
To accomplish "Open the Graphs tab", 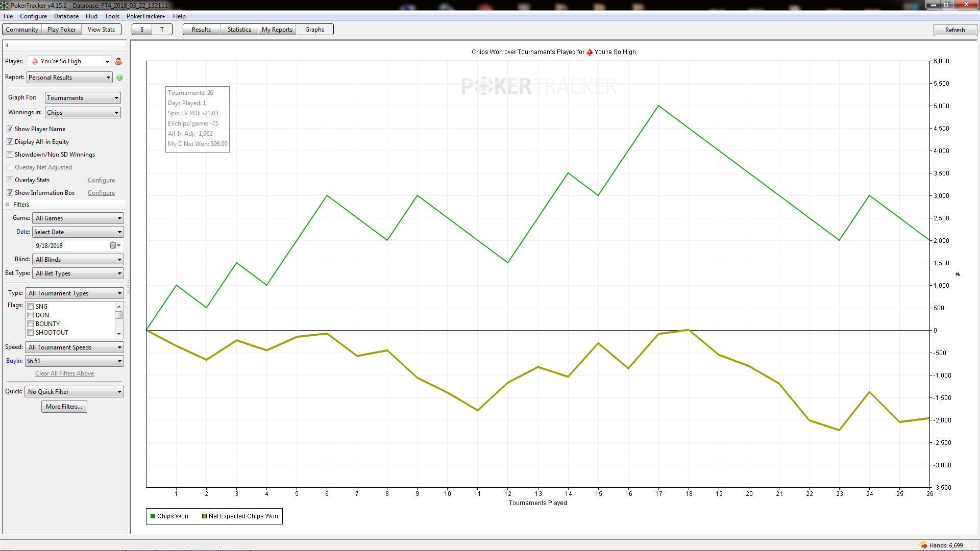I will coord(315,30).
